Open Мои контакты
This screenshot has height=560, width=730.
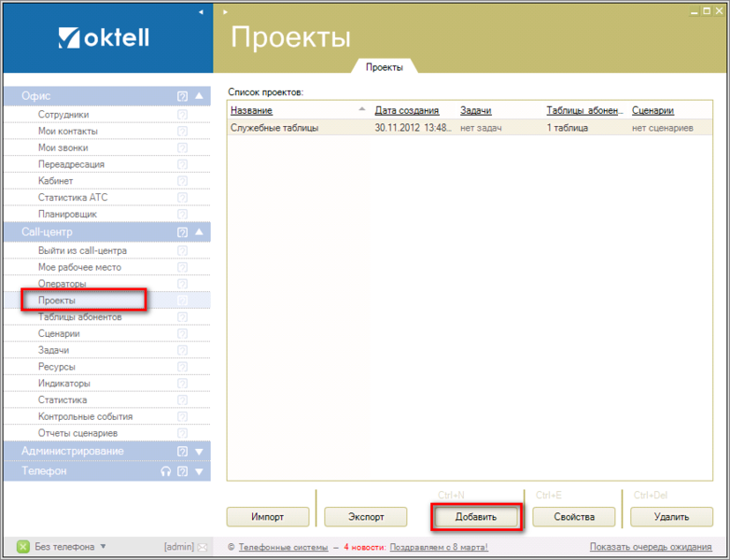pyautogui.click(x=68, y=132)
